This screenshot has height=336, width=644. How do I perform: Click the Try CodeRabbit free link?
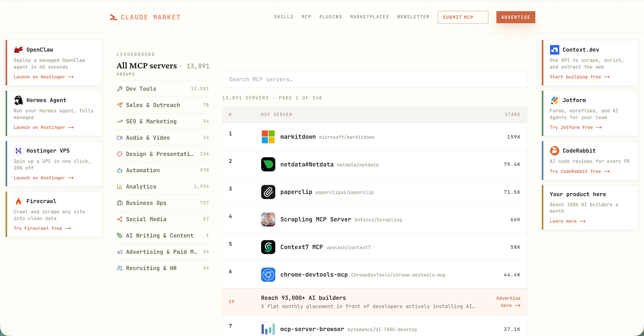580,171
